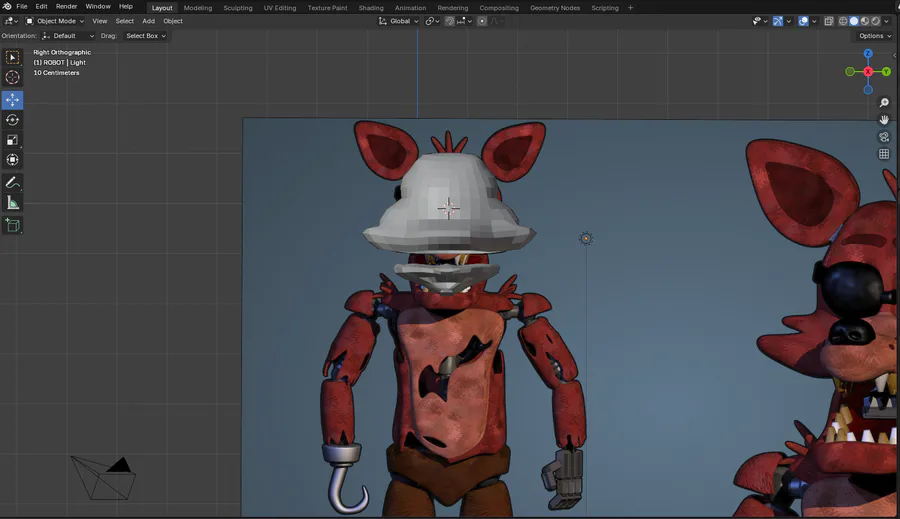Open the Orientation Default dropdown
The width and height of the screenshot is (900, 519).
68,36
